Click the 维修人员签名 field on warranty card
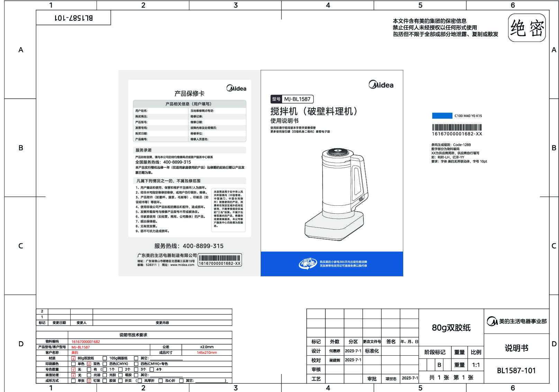This screenshot has width=559, height=392. click(217, 139)
